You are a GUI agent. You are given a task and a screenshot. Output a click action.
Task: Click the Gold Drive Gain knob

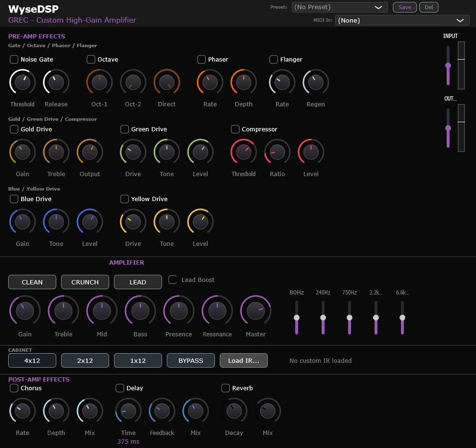(23, 152)
